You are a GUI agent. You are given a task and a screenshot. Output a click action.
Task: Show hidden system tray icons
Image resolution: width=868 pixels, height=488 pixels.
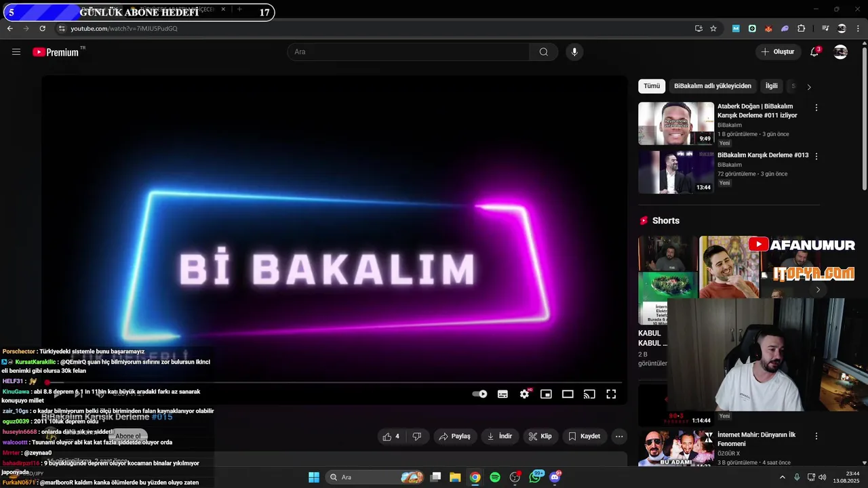[x=782, y=477]
